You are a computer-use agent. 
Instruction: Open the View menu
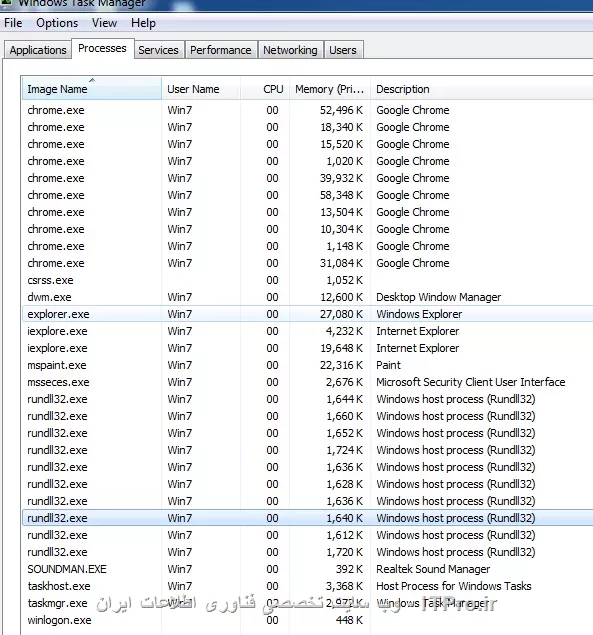click(x=104, y=23)
